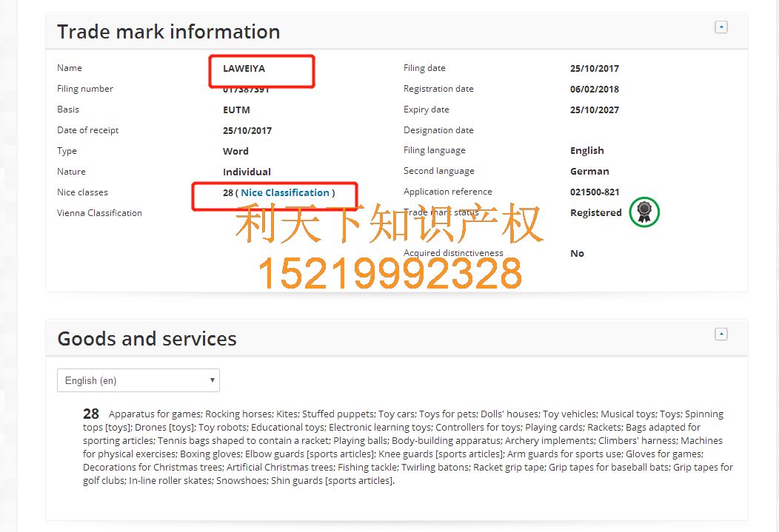Click the Word type value

tap(235, 152)
